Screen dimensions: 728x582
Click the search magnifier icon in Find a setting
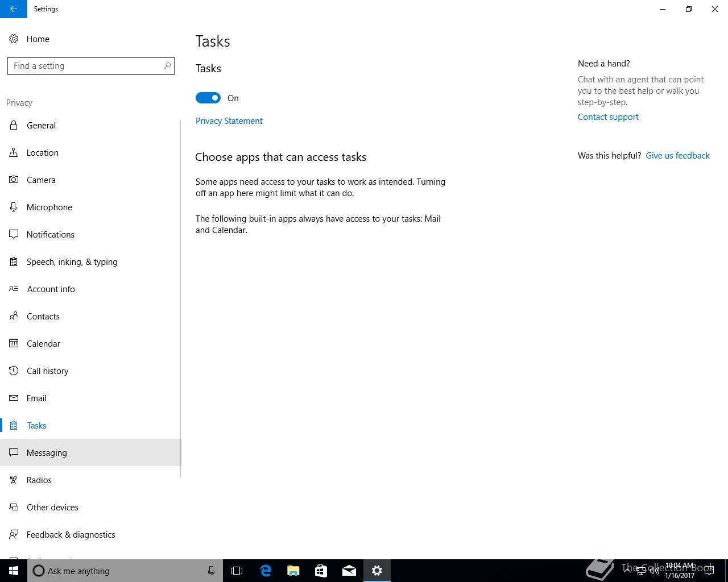point(167,66)
